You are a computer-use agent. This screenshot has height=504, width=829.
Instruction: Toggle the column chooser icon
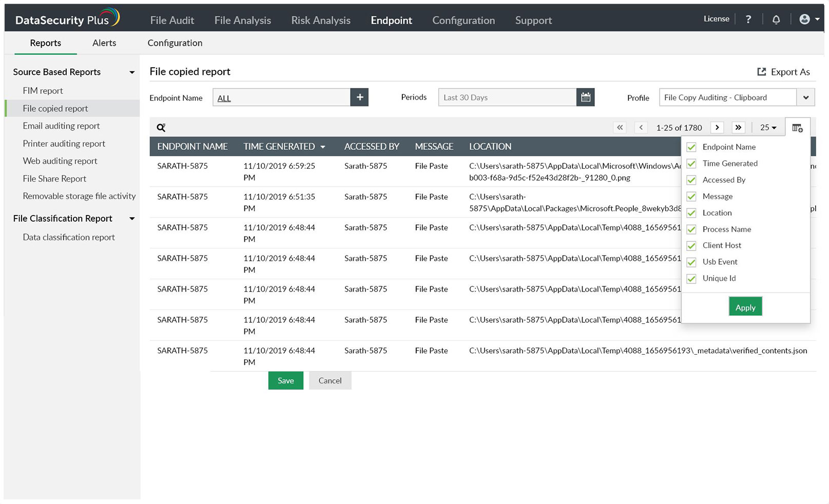coord(797,128)
